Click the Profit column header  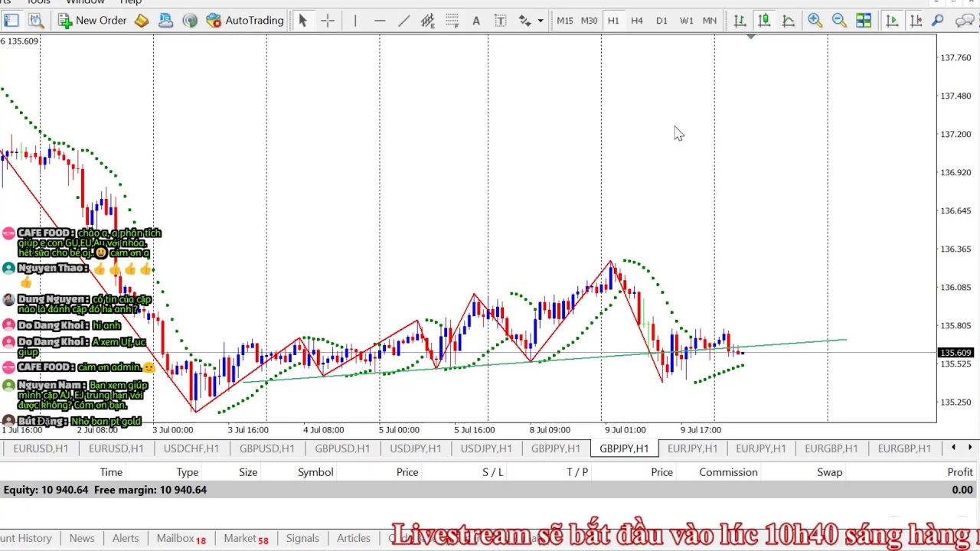pos(960,472)
